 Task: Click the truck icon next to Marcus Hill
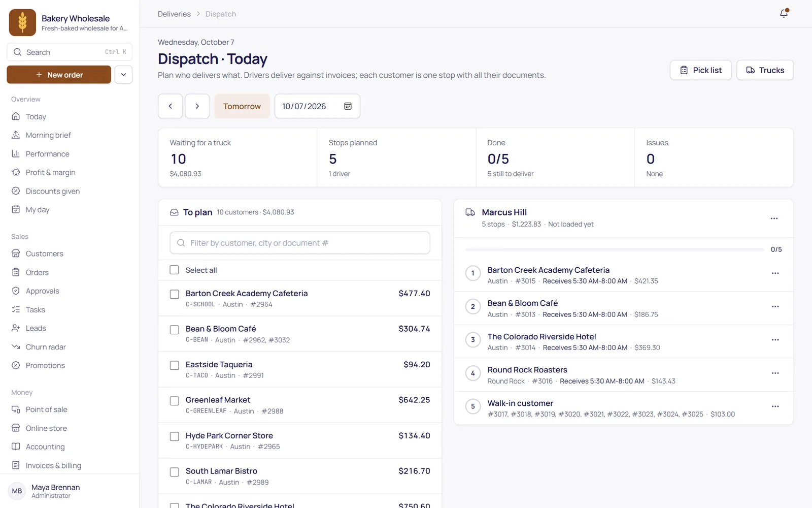click(x=470, y=212)
